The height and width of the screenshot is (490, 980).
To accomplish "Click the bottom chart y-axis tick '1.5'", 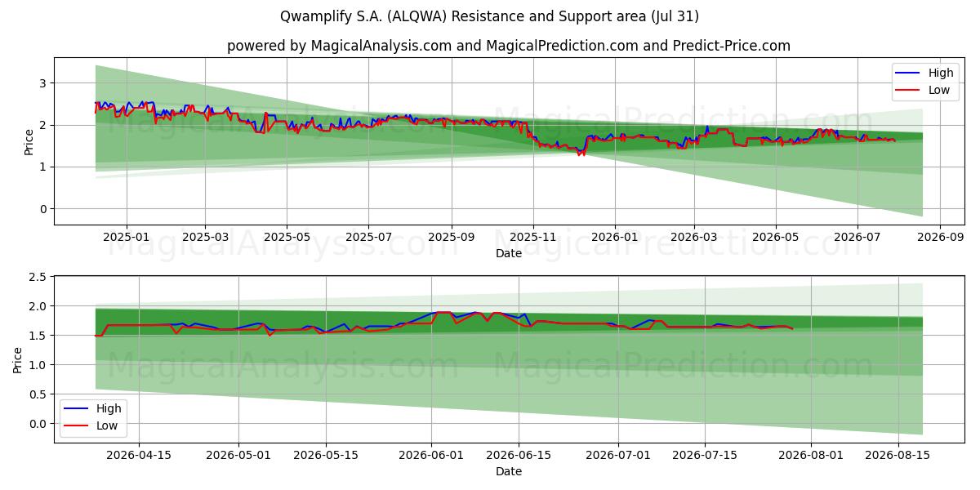I will pos(38,336).
